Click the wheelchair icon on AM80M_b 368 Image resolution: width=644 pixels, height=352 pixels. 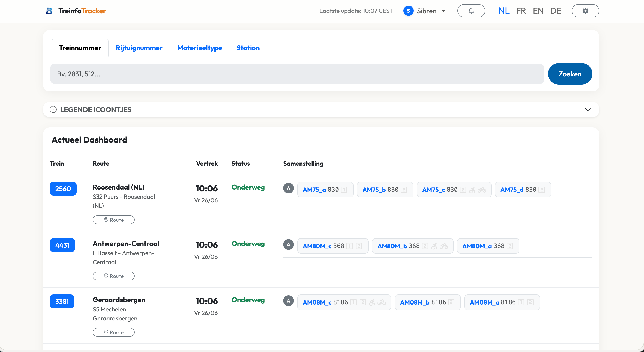pyautogui.click(x=434, y=246)
